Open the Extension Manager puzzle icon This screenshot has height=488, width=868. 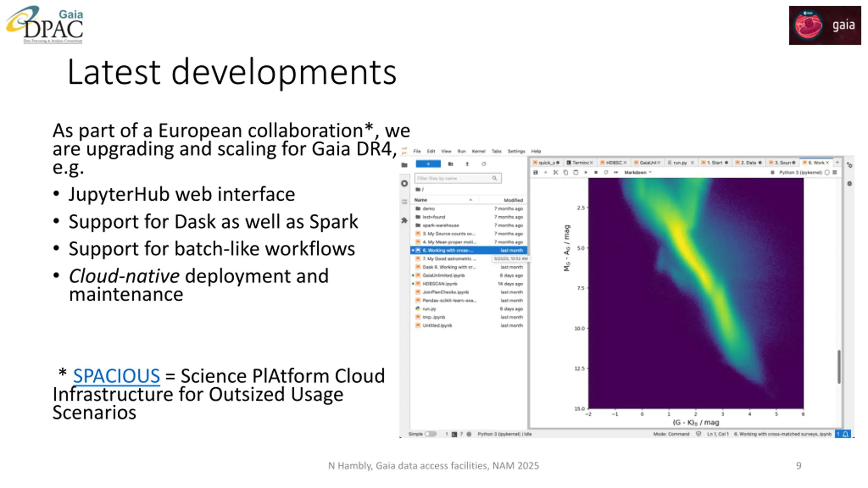point(404,220)
